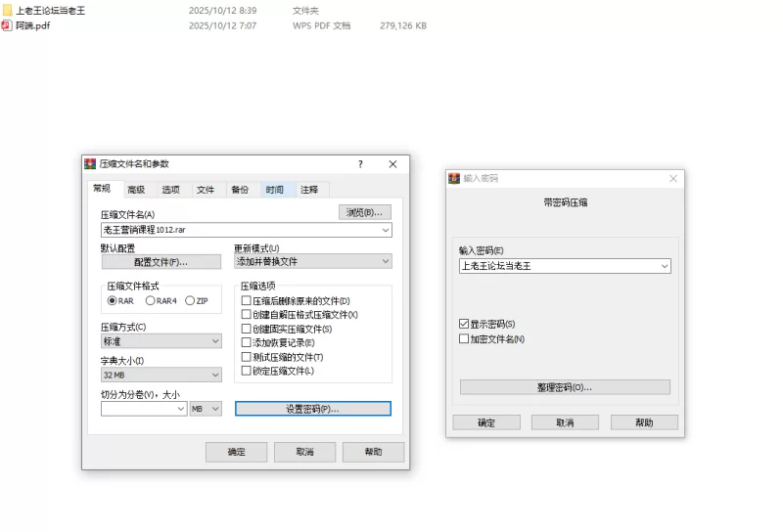Switch to the 高级 tab
783x532 pixels.
click(136, 190)
